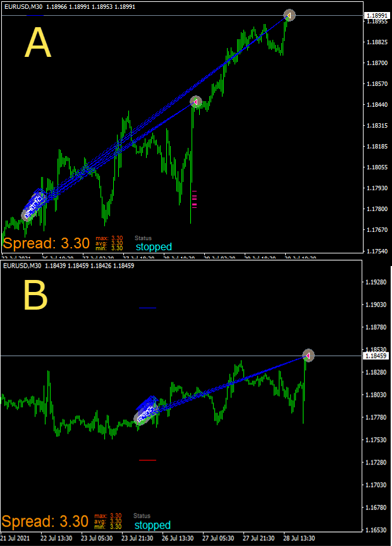Click the '23 Jul 21:30' time axis label

point(137,538)
